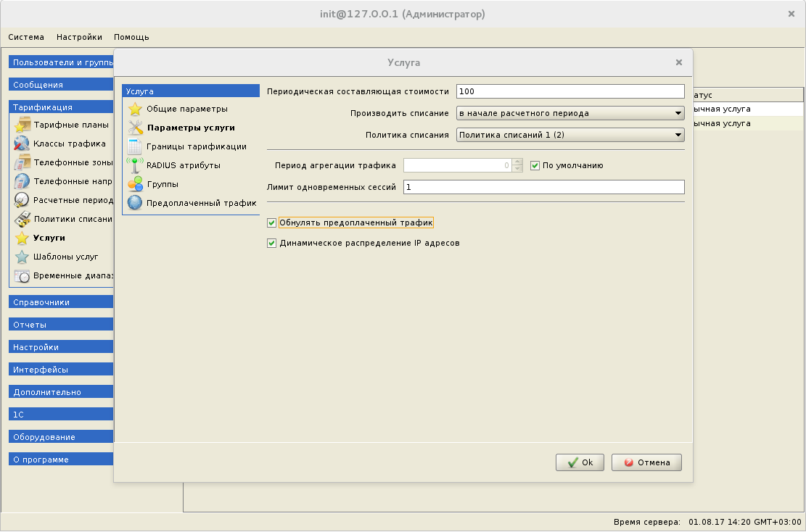Open the Настройки menu in menu bar
The height and width of the screenshot is (532, 806).
[x=79, y=37]
